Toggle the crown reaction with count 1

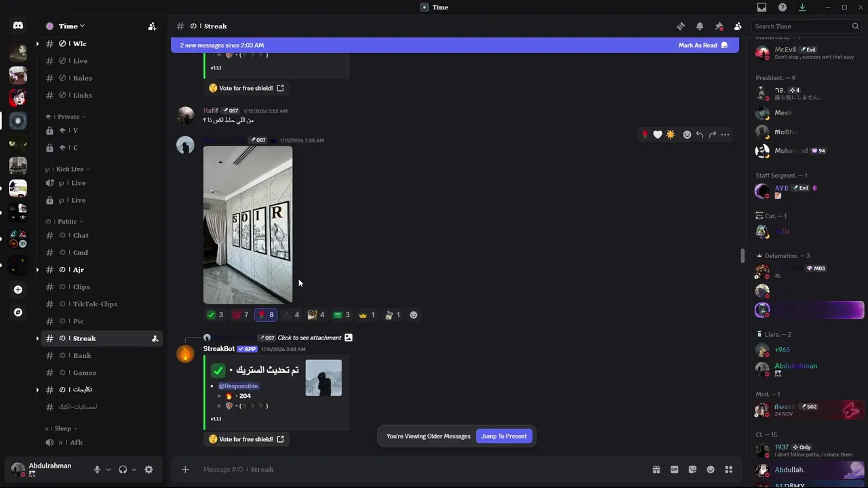(x=367, y=315)
